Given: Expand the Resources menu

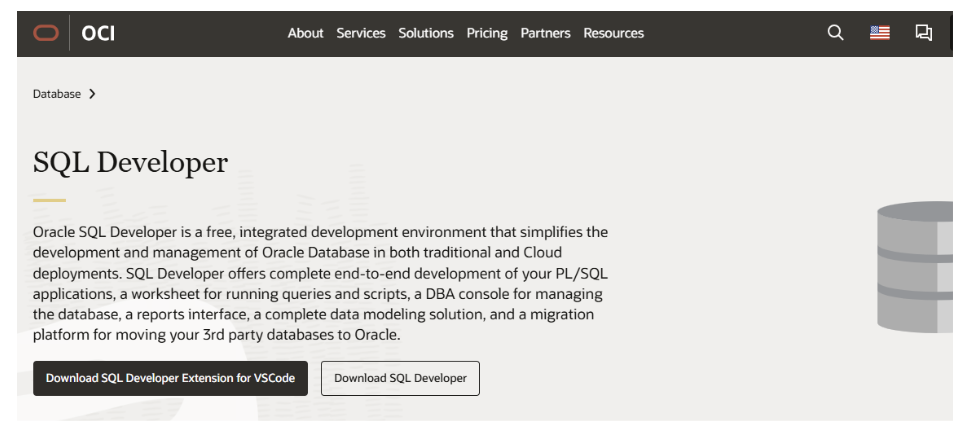Looking at the screenshot, I should coord(613,33).
